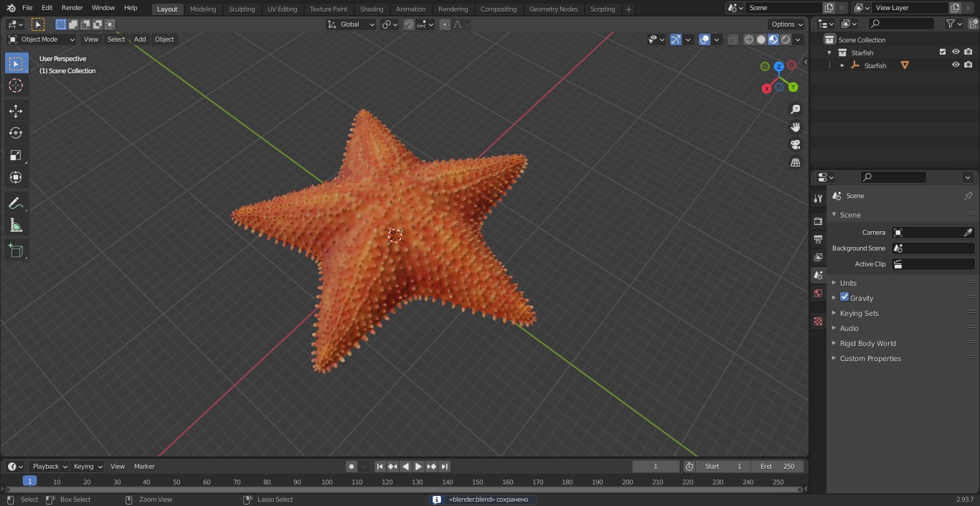Switch orthographic/perspective grid icon
This screenshot has height=506, width=980.
tap(795, 163)
